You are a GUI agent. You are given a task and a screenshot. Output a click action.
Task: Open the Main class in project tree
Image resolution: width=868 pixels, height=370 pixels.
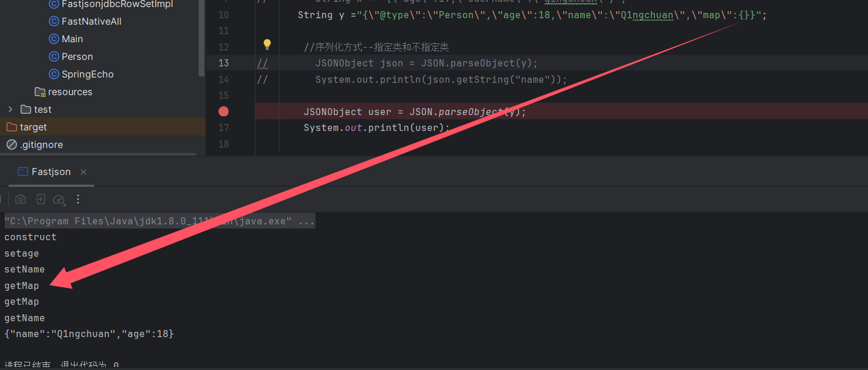tap(72, 39)
